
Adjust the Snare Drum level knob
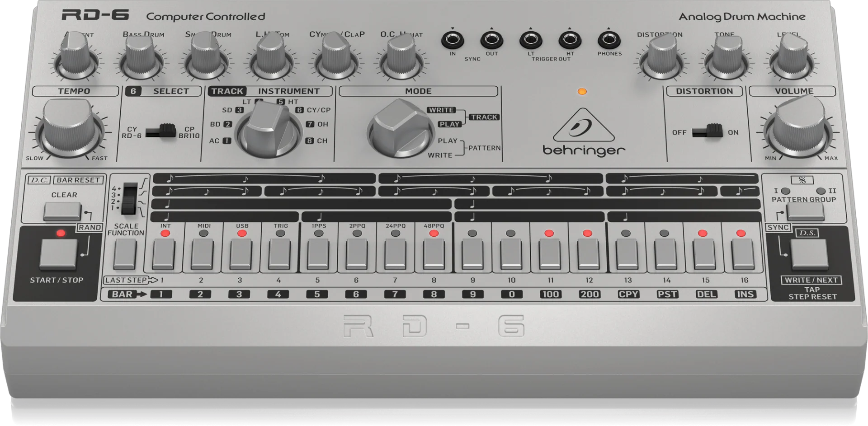point(207,56)
